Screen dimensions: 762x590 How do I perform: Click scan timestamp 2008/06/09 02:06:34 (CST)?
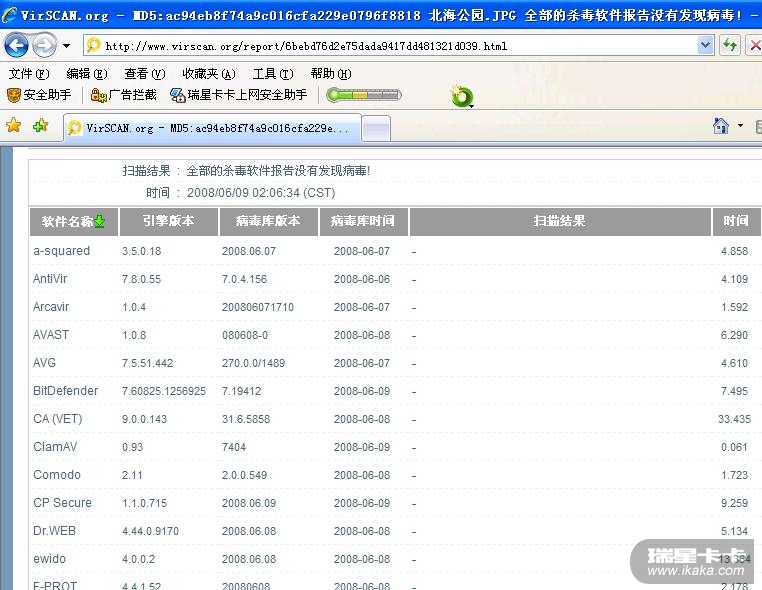[261, 193]
